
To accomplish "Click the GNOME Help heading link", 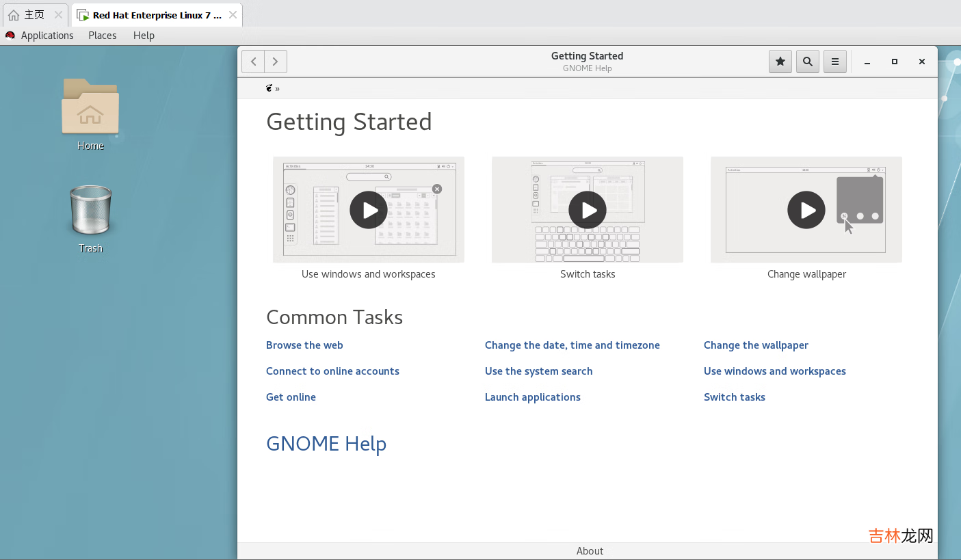I will 326,444.
